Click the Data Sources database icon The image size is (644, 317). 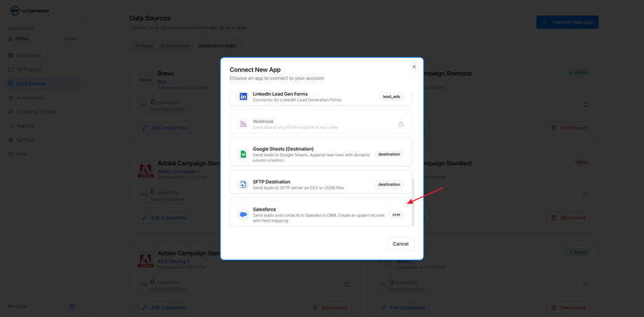(x=10, y=83)
